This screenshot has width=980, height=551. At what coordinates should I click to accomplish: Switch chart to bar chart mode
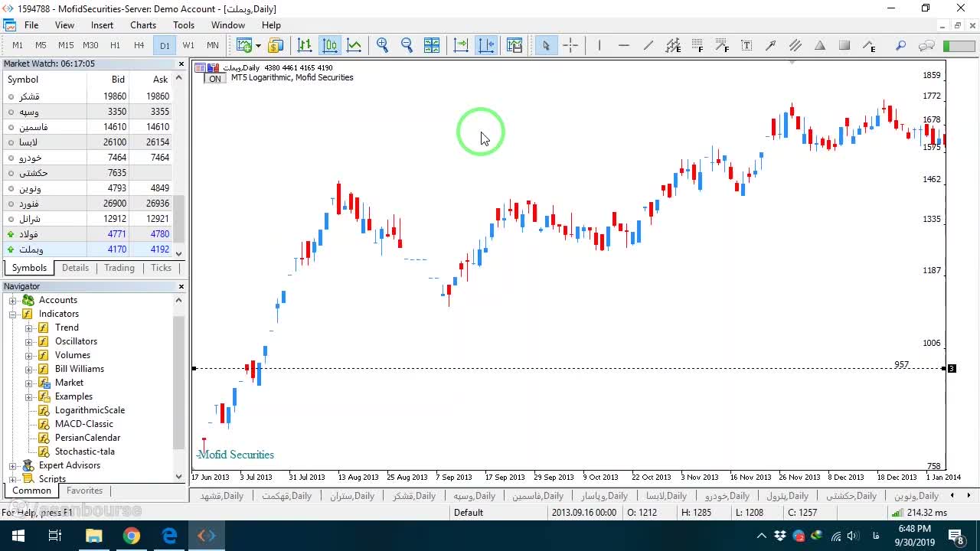coord(305,45)
